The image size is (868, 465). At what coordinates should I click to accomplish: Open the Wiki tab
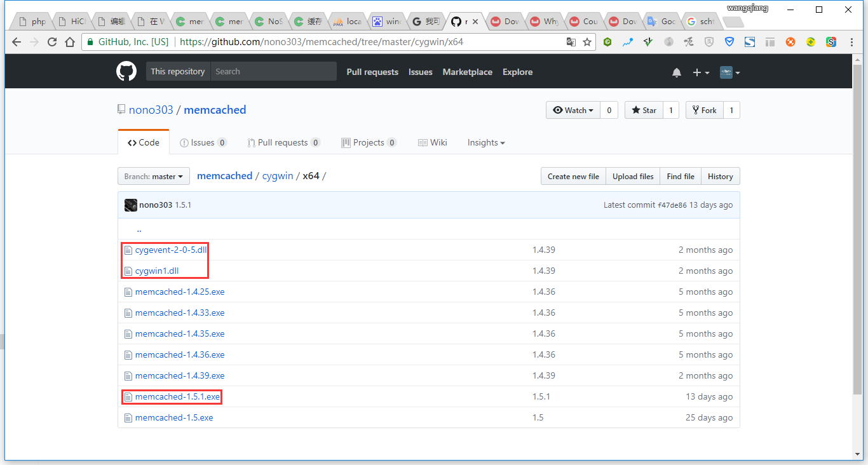[433, 143]
